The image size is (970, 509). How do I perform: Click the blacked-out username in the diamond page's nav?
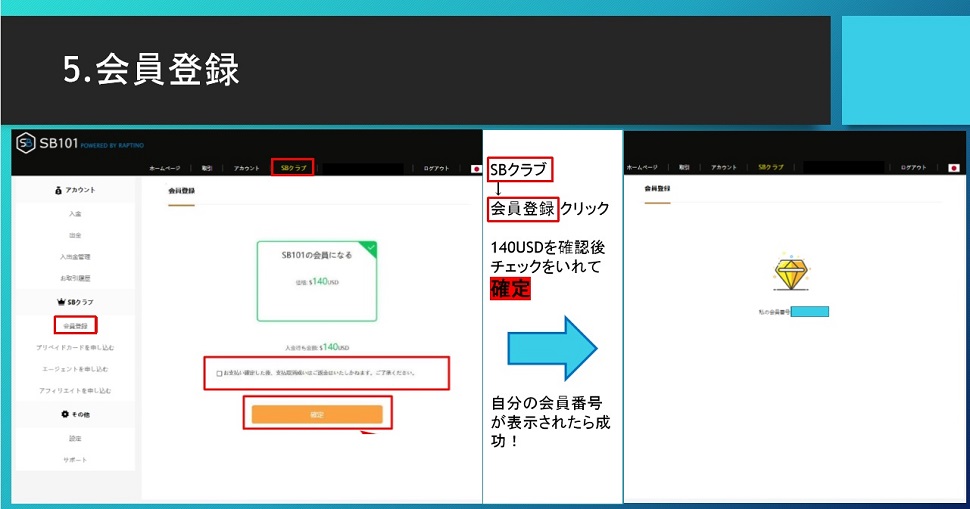[843, 168]
